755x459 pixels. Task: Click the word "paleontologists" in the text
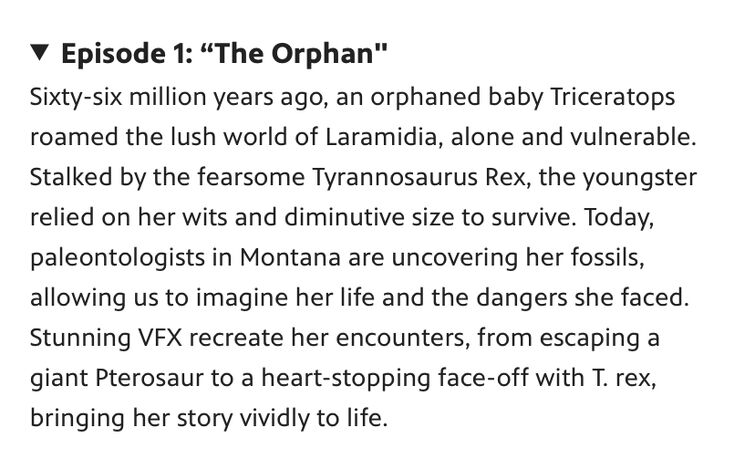click(x=117, y=259)
